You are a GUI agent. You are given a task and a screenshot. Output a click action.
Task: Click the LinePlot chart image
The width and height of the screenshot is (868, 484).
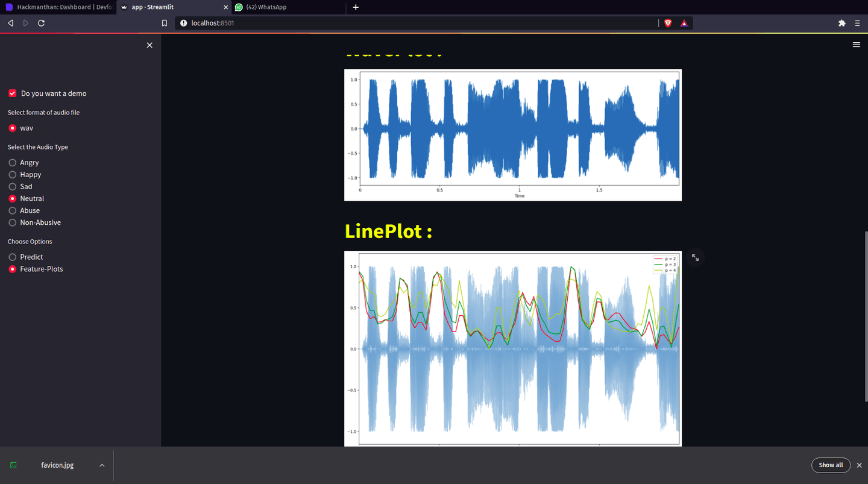pyautogui.click(x=513, y=348)
